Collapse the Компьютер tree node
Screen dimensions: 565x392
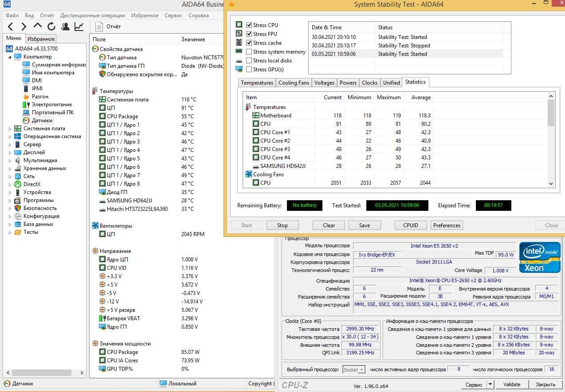pyautogui.click(x=10, y=57)
